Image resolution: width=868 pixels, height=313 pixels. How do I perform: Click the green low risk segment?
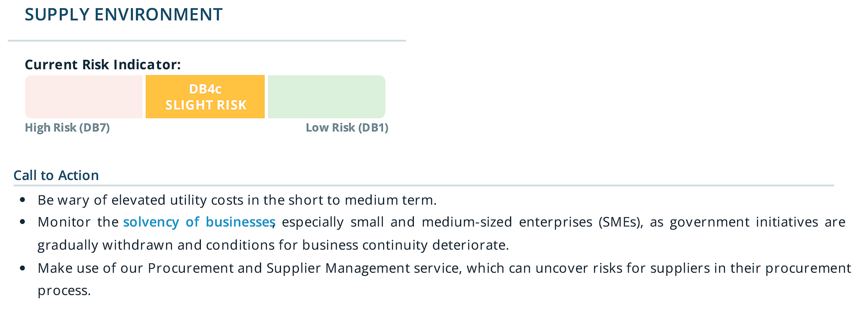[x=326, y=97]
